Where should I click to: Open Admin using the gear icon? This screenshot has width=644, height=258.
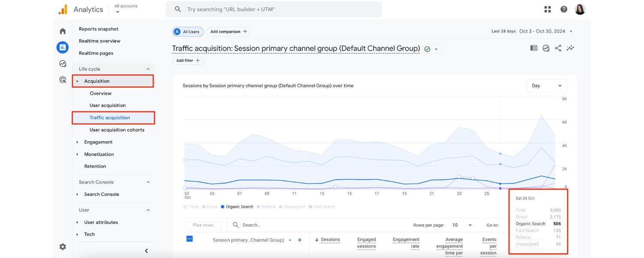[62, 246]
